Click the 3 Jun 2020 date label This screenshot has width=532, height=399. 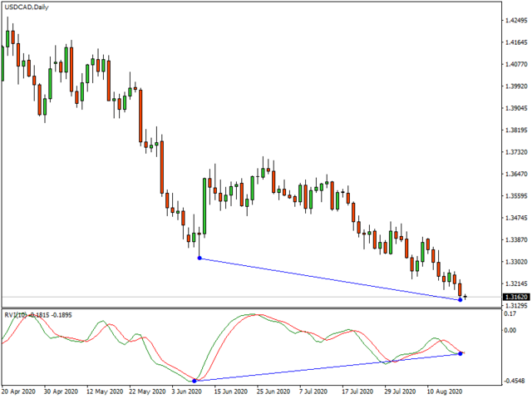tap(186, 392)
